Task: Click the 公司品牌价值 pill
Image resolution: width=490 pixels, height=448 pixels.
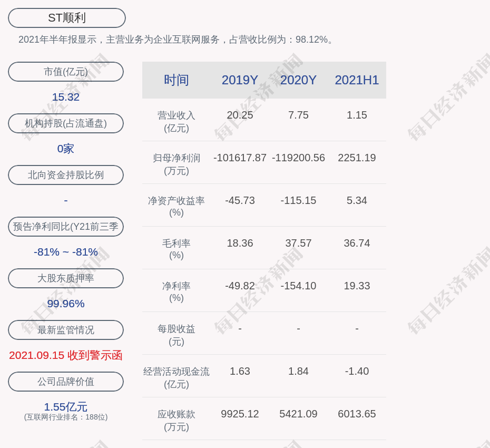Action: click(66, 382)
